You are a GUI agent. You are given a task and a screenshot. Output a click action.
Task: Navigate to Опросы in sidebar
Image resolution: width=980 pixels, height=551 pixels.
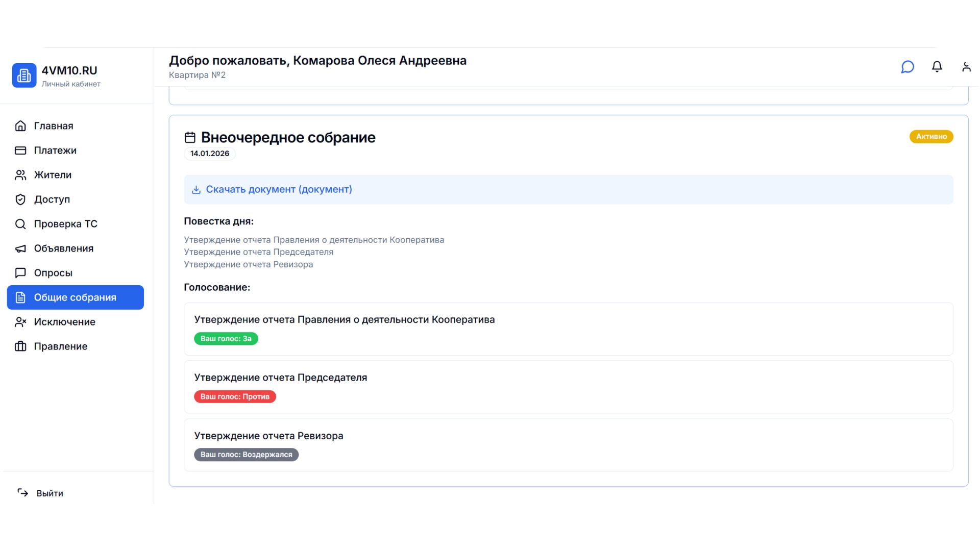tap(53, 273)
